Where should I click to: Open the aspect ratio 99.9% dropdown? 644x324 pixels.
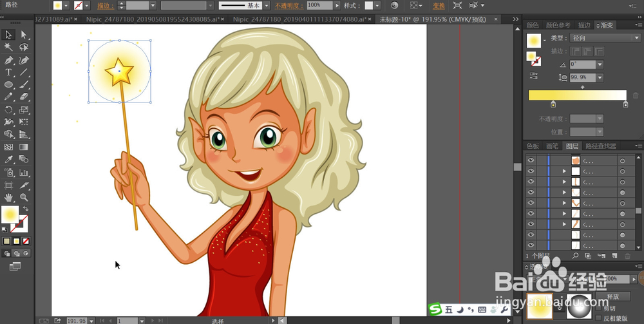[x=600, y=77]
